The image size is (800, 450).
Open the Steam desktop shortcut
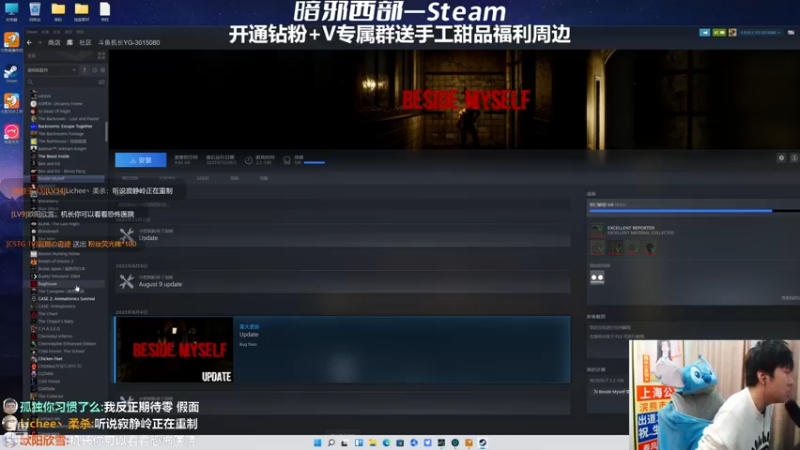tap(11, 73)
